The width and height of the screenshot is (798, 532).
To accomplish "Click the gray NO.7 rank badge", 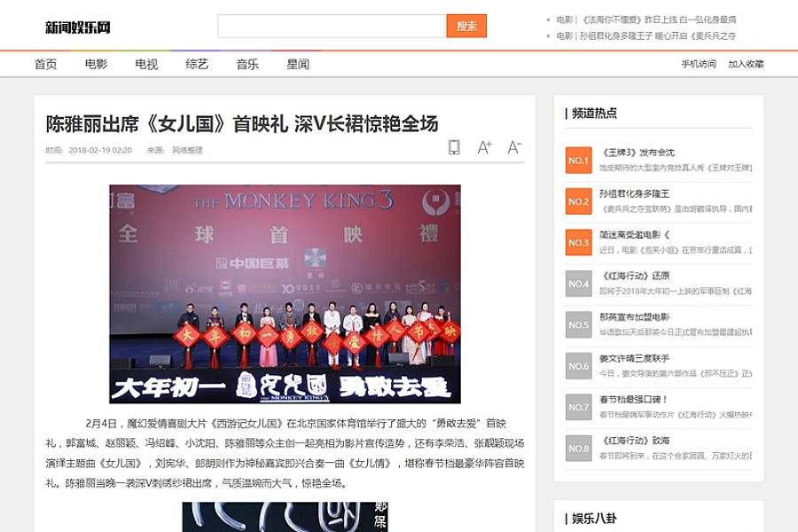I will [579, 407].
